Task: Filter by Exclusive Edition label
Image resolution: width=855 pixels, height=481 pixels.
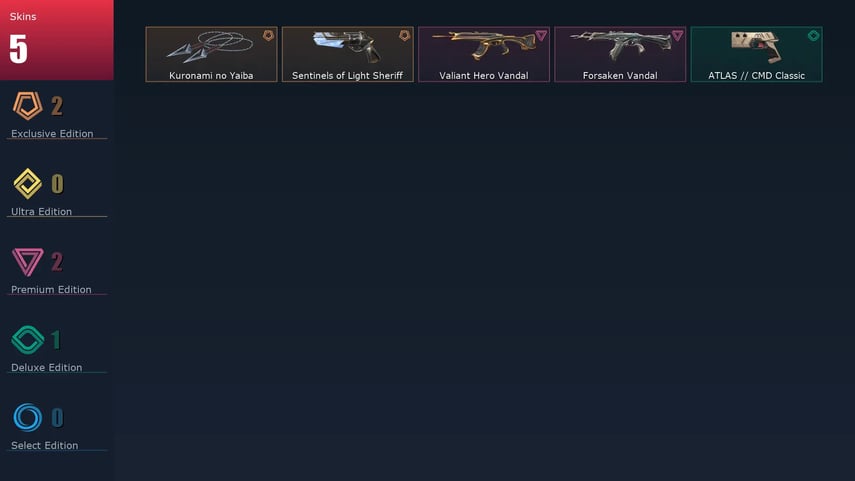Action: pyautogui.click(x=52, y=134)
